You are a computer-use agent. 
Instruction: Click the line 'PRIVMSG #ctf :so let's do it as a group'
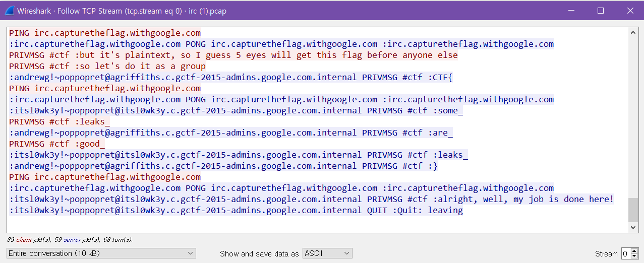point(107,67)
